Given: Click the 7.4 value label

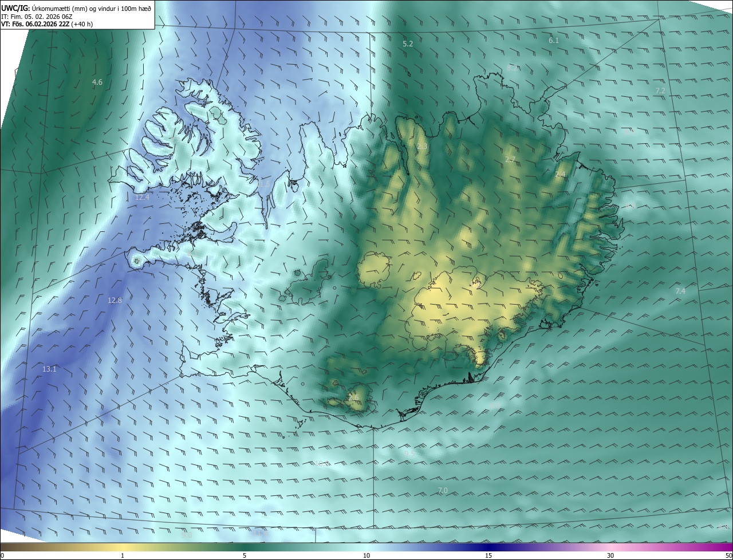Looking at the screenshot, I should point(680,291).
